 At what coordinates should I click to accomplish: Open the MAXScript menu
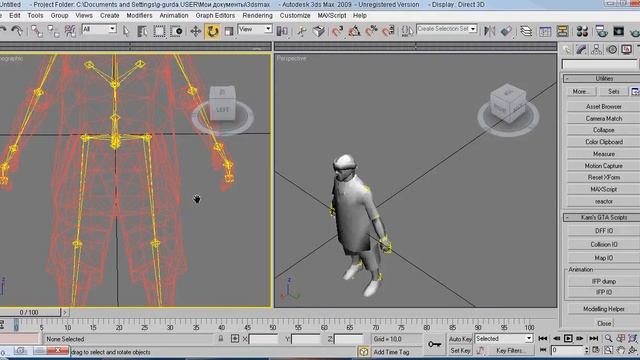[x=331, y=16]
